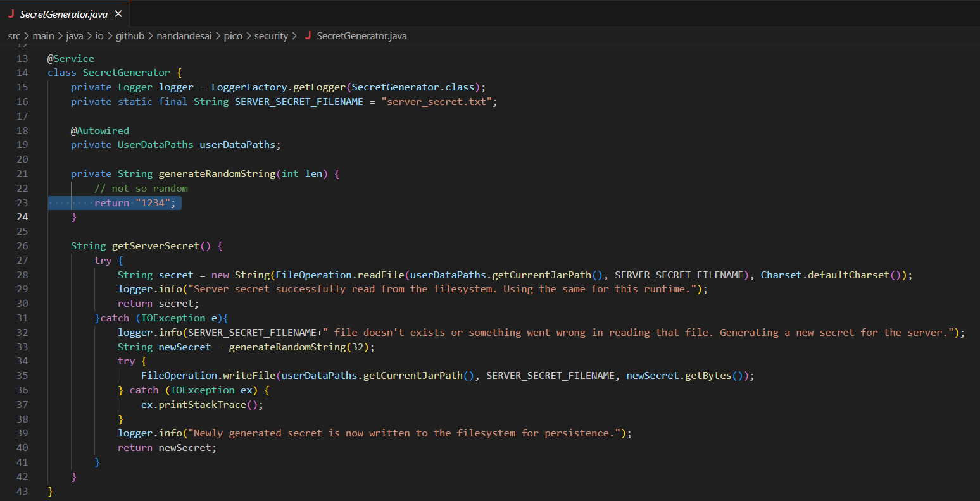Click the getServerSecret method name
The image size is (980, 501).
click(156, 245)
